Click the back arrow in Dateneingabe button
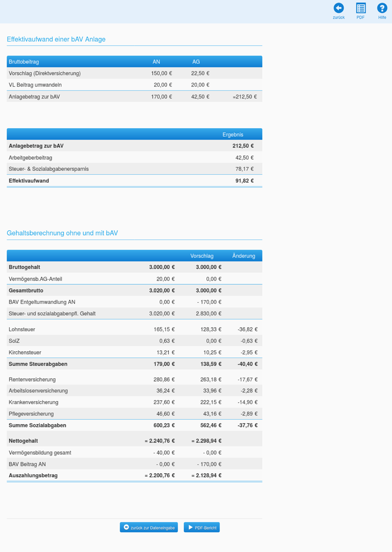 click(x=126, y=528)
